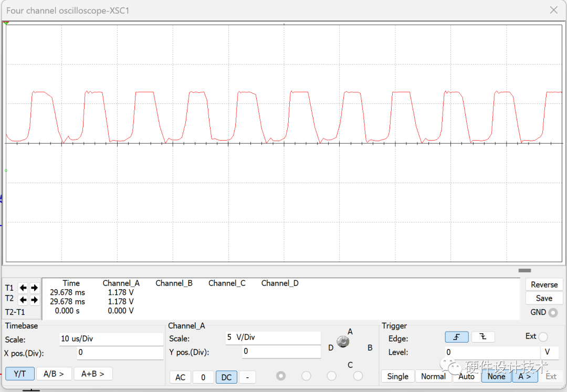Switch display to A/B mode

coord(54,373)
